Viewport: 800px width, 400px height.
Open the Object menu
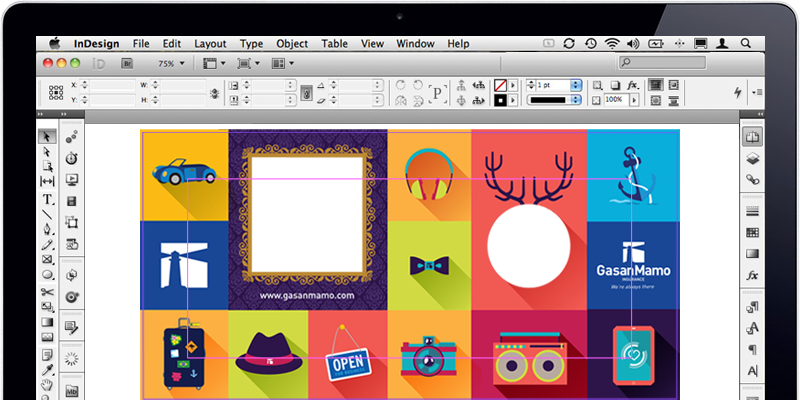(292, 44)
